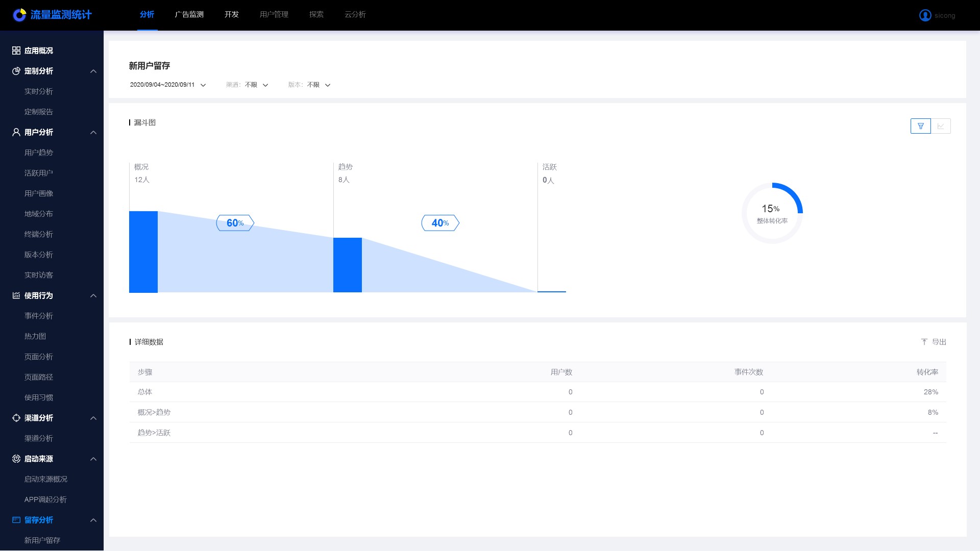Open 定制报告 in sidebar
Image resolution: width=980 pixels, height=551 pixels.
[39, 112]
